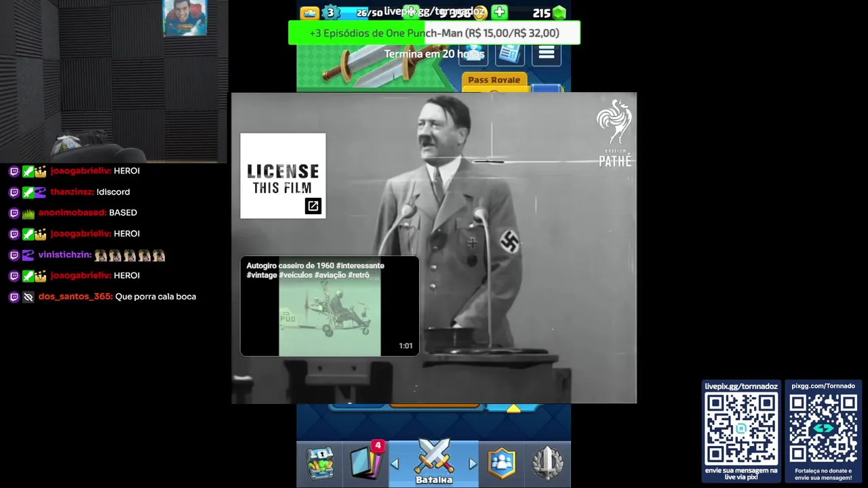Click the "Termina em 20 horas" text
The width and height of the screenshot is (868, 488).
pos(434,54)
